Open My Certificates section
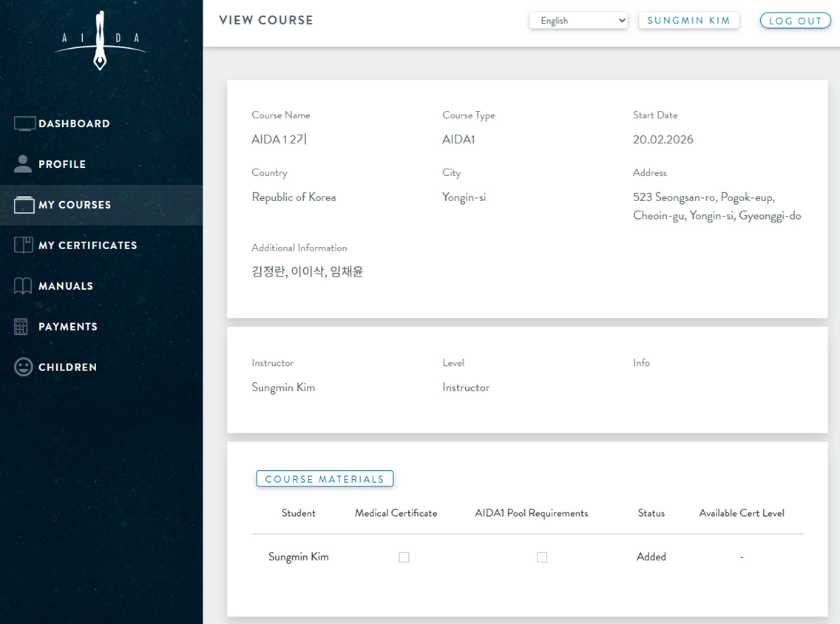 101,245
